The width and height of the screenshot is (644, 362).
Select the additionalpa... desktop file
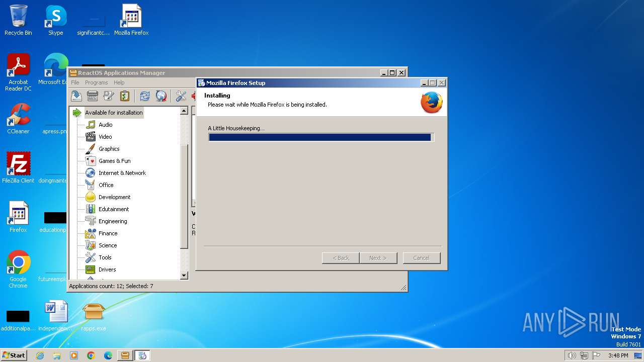click(x=18, y=320)
